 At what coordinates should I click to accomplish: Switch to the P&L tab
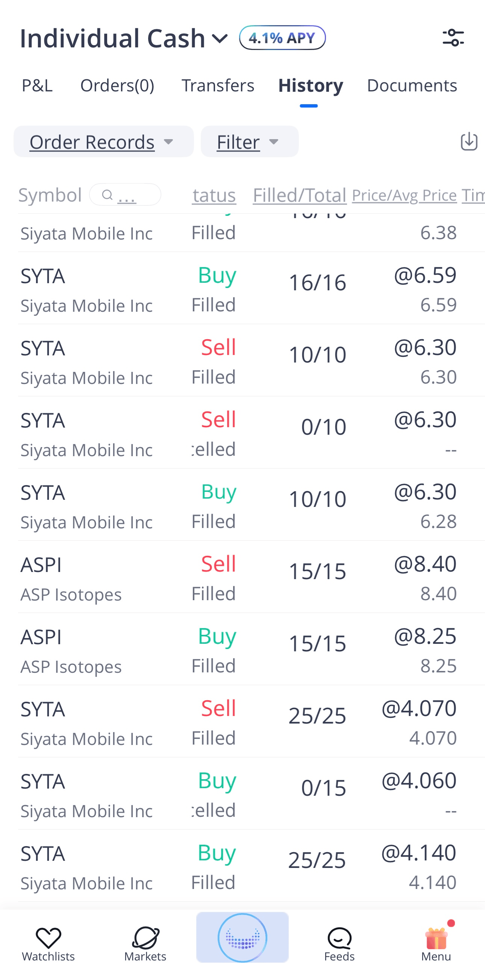pyautogui.click(x=37, y=85)
